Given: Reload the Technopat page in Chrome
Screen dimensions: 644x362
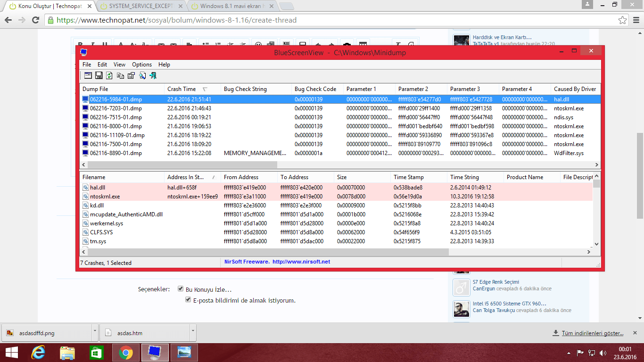Looking at the screenshot, I should [36, 20].
